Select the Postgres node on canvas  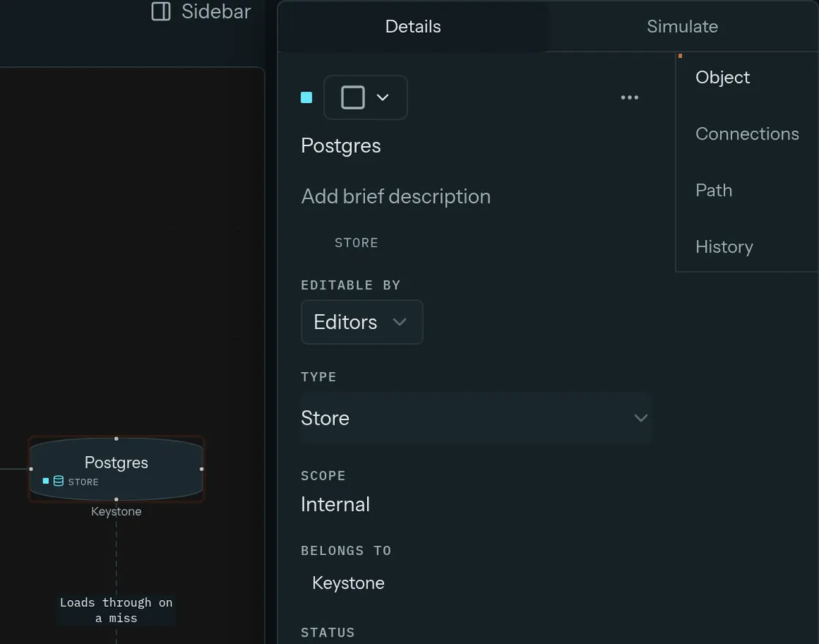tap(116, 469)
